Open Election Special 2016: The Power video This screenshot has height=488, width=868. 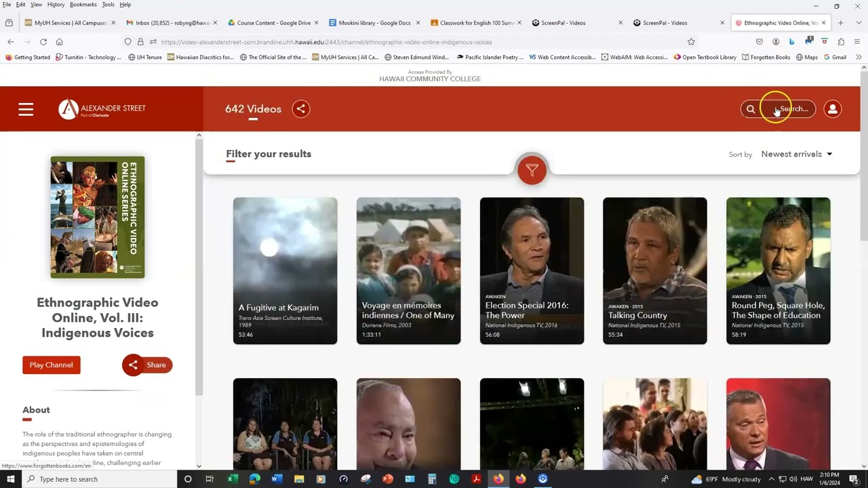[532, 270]
